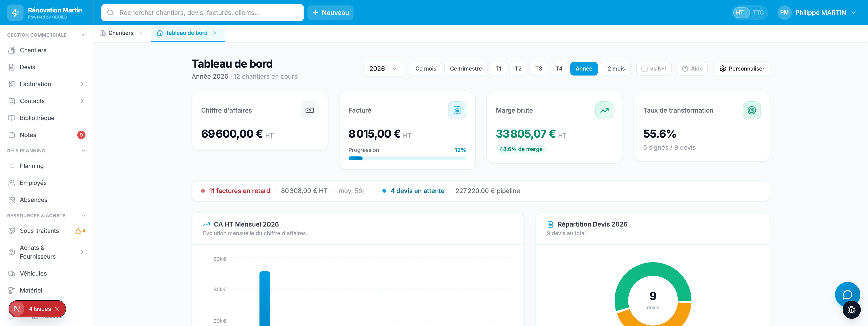Open Employés in the sidebar
Viewport: 868px width, 326px height.
pos(47,183)
